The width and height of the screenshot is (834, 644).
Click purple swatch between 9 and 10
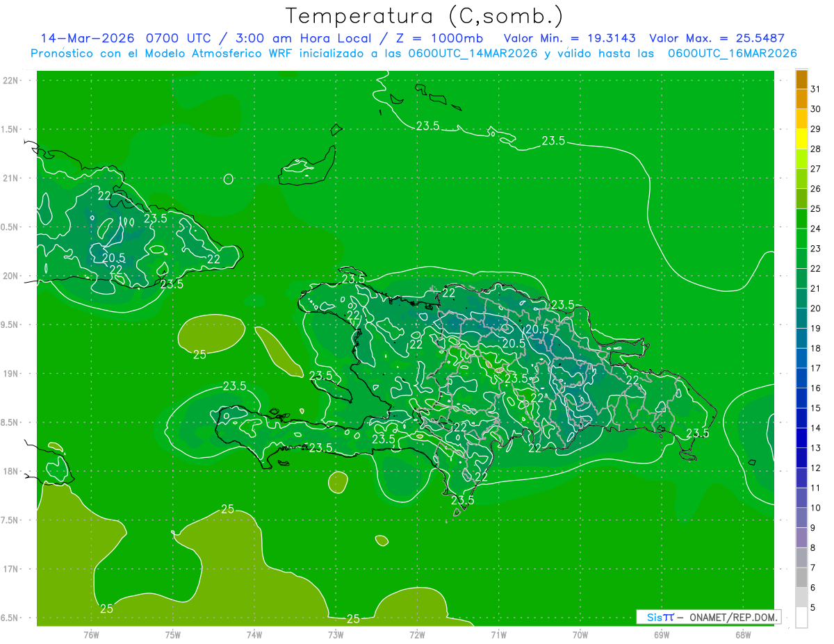pyautogui.click(x=801, y=518)
